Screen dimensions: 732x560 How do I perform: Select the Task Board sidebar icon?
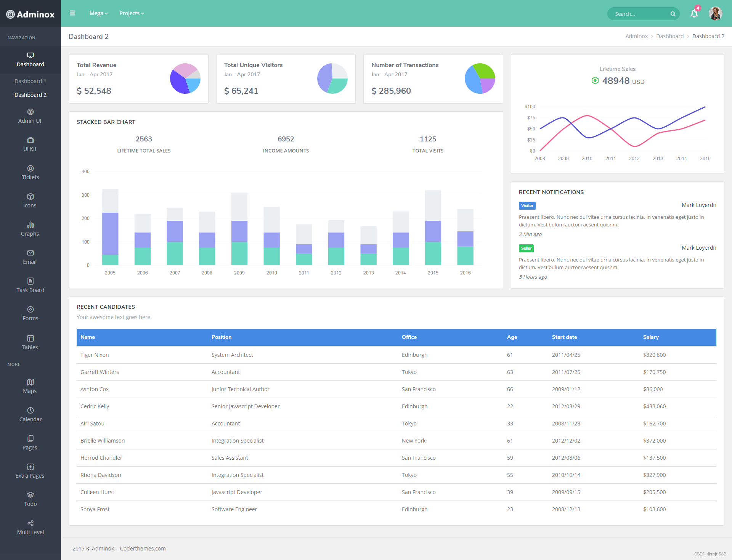coord(30,281)
